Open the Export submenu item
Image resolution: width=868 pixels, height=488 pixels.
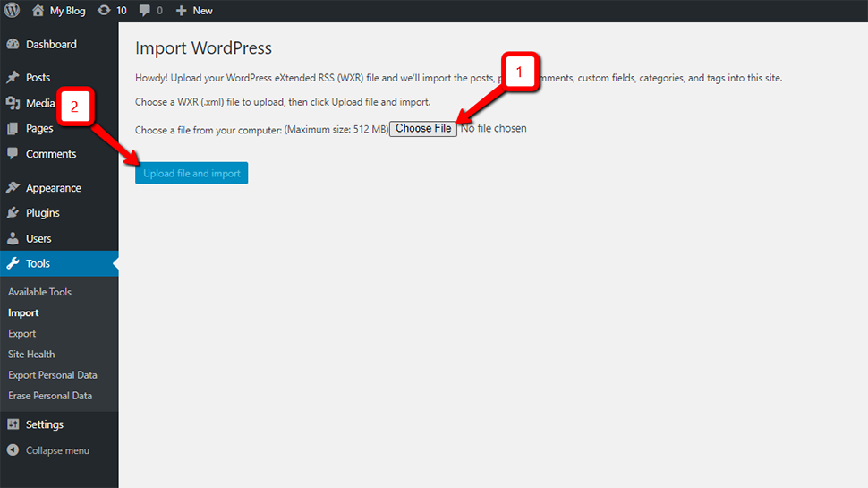22,334
